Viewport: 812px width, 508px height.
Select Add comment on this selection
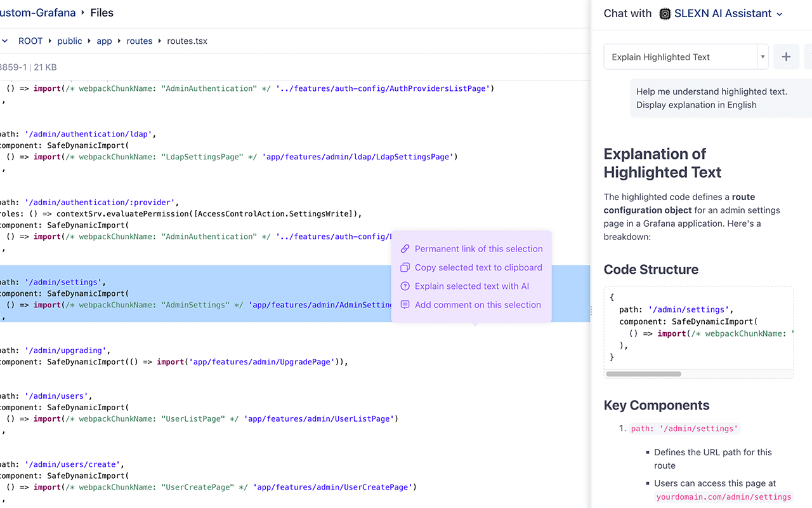[478, 305]
